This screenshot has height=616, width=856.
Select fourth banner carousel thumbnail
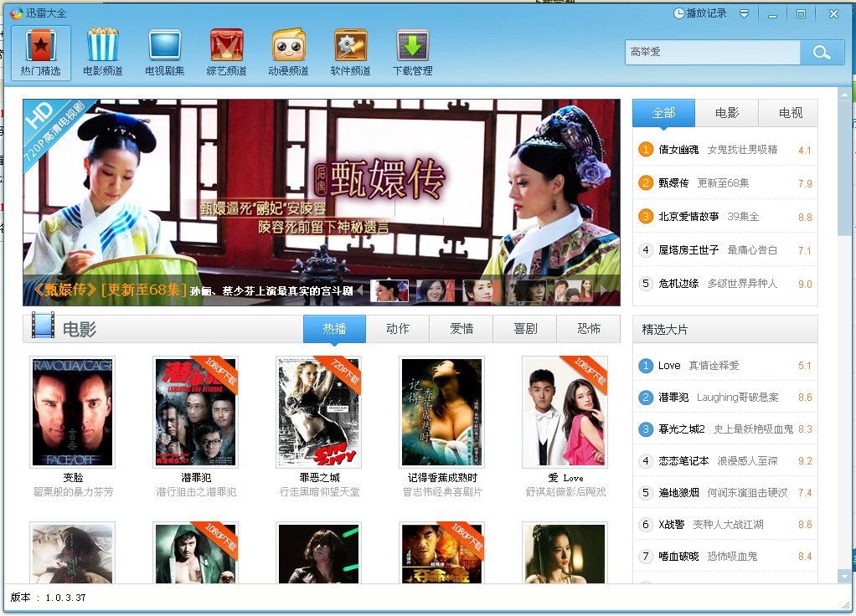point(527,290)
